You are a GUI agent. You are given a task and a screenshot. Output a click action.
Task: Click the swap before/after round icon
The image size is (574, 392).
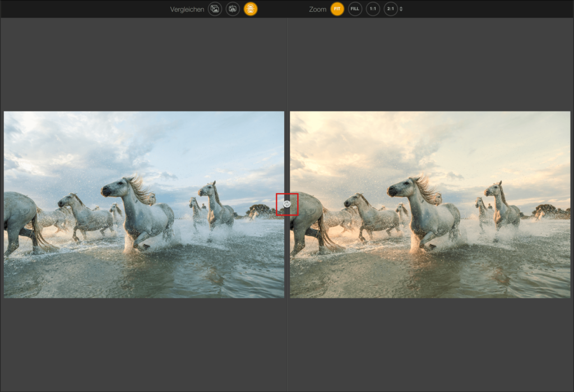(x=287, y=204)
